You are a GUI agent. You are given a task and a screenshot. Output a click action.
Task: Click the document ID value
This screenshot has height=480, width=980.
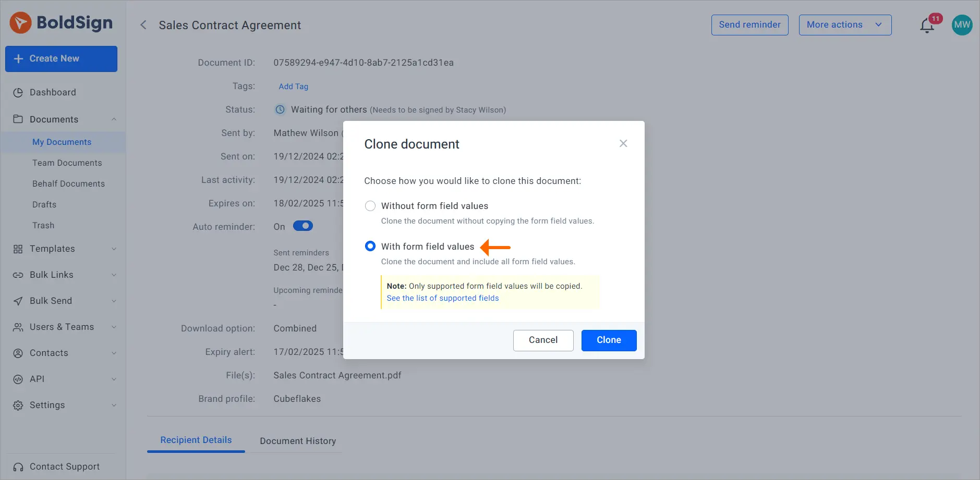pyautogui.click(x=364, y=63)
